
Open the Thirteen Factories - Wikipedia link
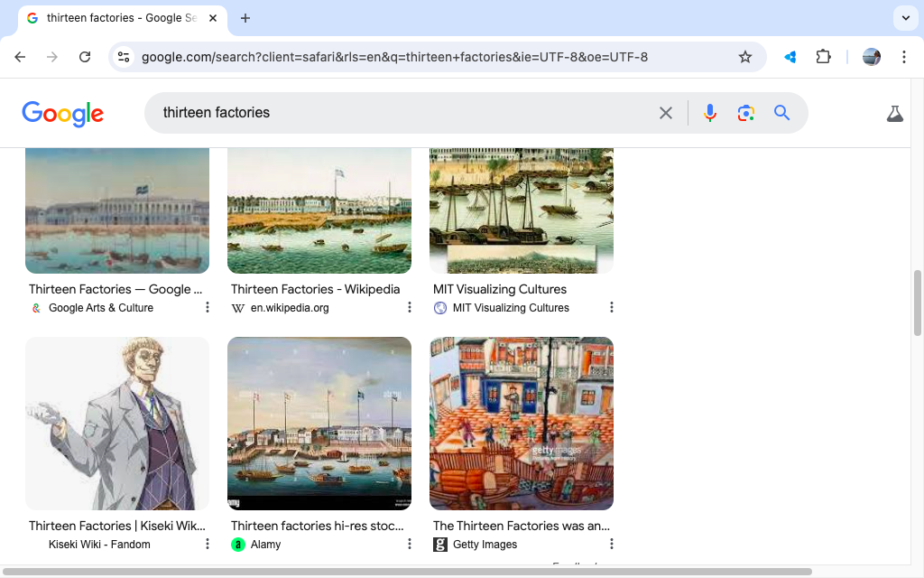pyautogui.click(x=315, y=290)
